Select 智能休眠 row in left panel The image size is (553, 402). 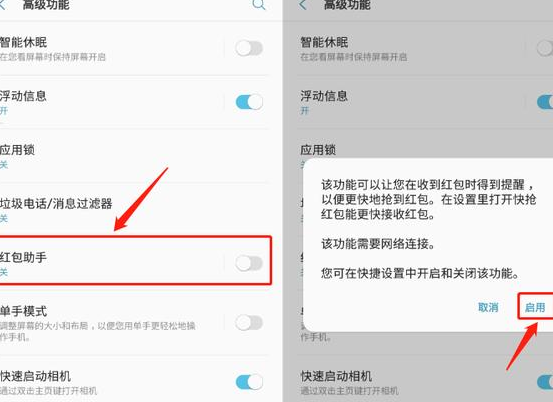pyautogui.click(x=134, y=48)
